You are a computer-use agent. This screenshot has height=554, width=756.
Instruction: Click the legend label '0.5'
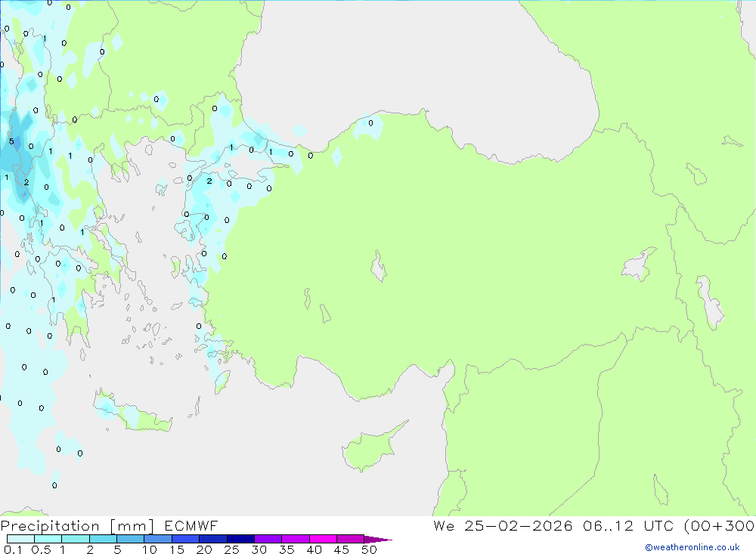click(x=41, y=549)
